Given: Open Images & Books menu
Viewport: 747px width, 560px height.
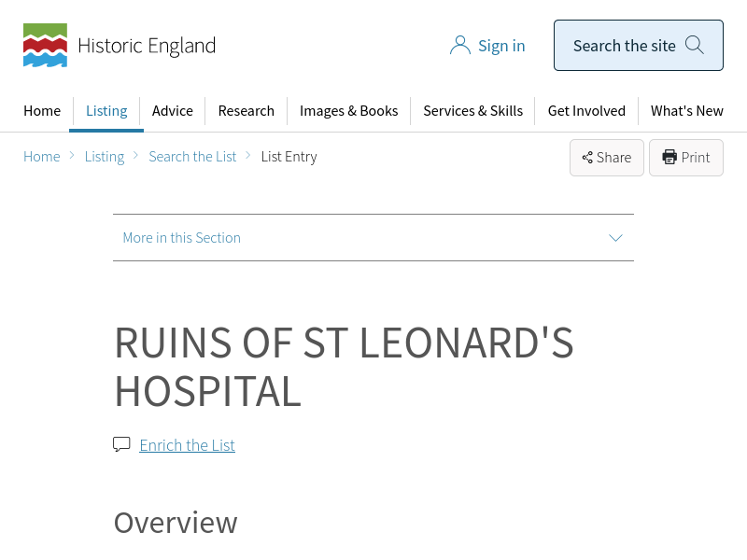Looking at the screenshot, I should [348, 111].
